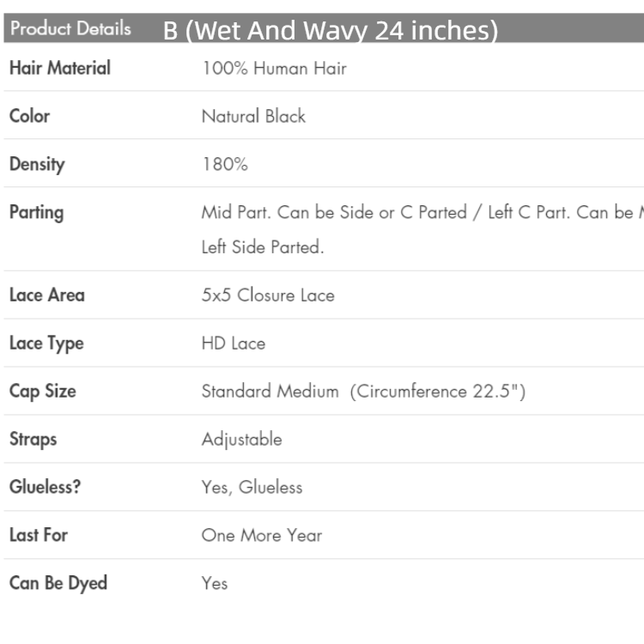Select the 'B (Wet And Wavy 24 inches)' title
The height and width of the screenshot is (644, 644).
331,31
